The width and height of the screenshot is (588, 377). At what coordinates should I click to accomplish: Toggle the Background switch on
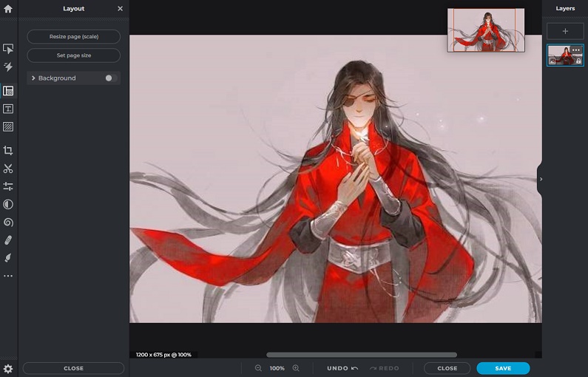[x=111, y=78]
